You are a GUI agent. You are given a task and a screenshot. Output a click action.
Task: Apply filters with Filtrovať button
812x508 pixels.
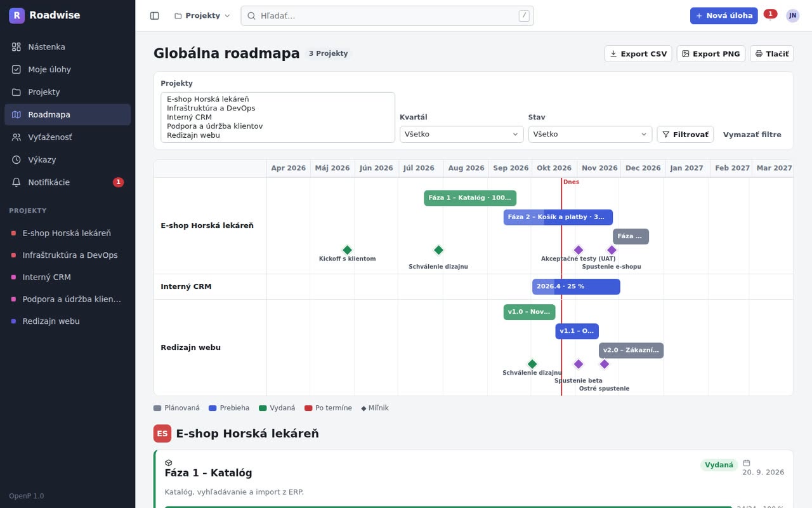(685, 135)
